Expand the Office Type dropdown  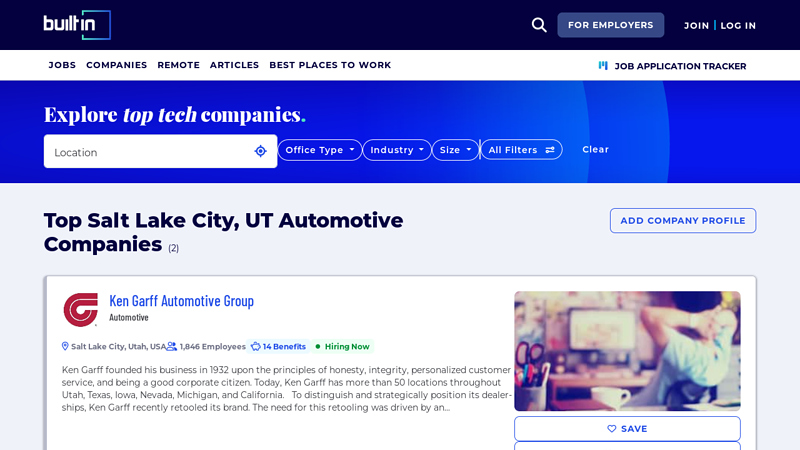pos(320,150)
